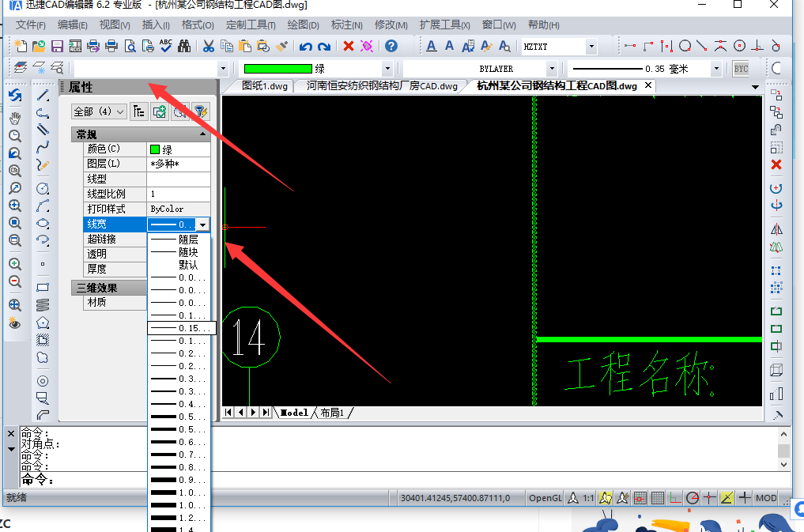Click the red X delete icon
Image resolution: width=804 pixels, height=532 pixels.
tap(349, 46)
